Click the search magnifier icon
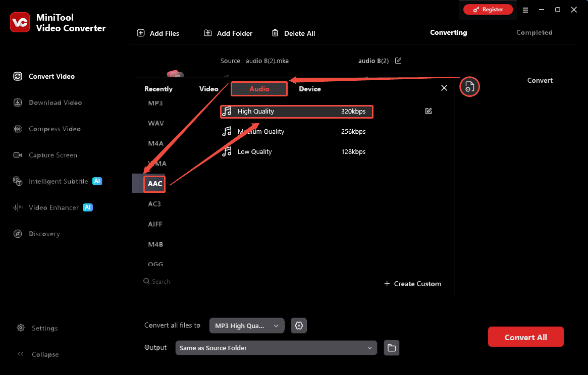 pos(147,281)
